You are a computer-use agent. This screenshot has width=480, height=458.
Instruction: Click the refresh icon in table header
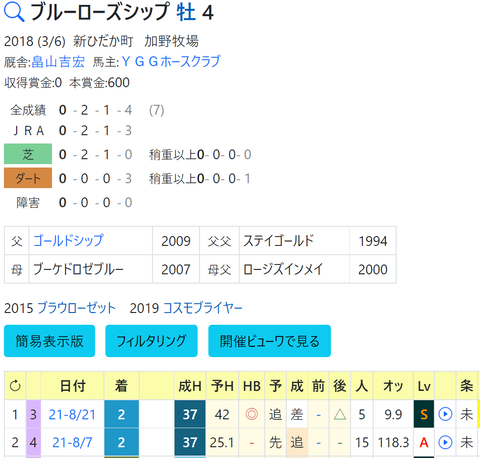[15, 386]
